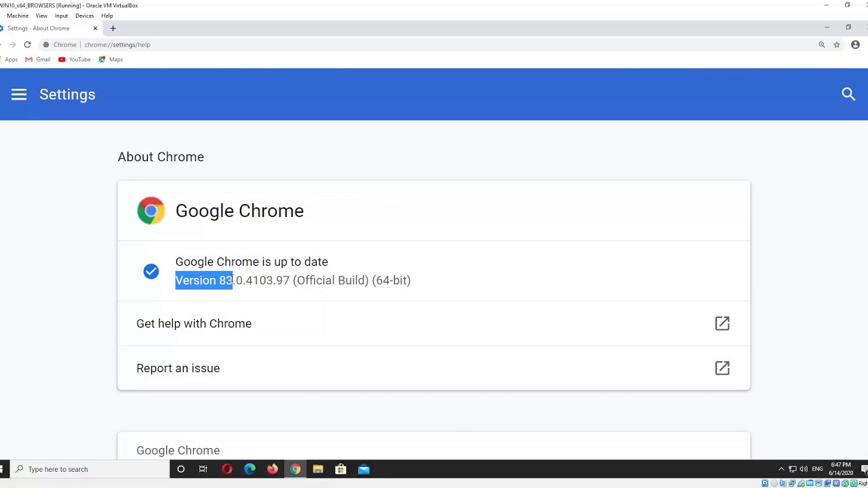Open external link icon for Report an issue
The image size is (868, 488).
pyautogui.click(x=722, y=368)
